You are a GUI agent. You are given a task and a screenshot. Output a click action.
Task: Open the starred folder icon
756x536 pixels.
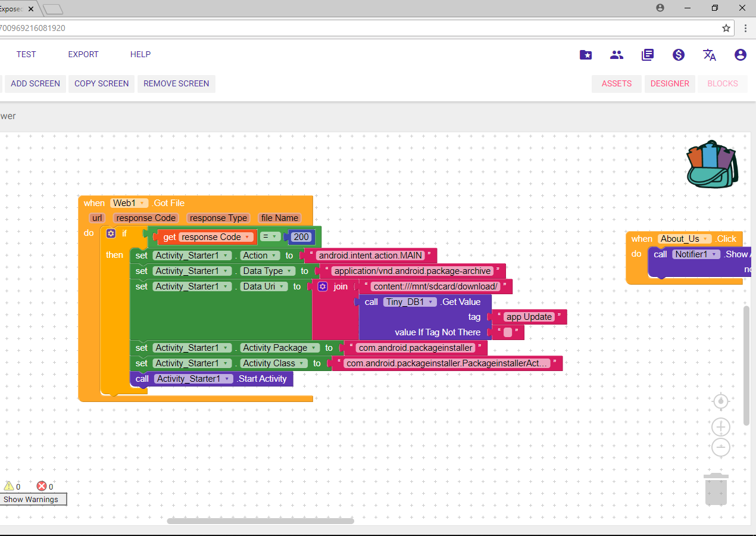pos(586,55)
